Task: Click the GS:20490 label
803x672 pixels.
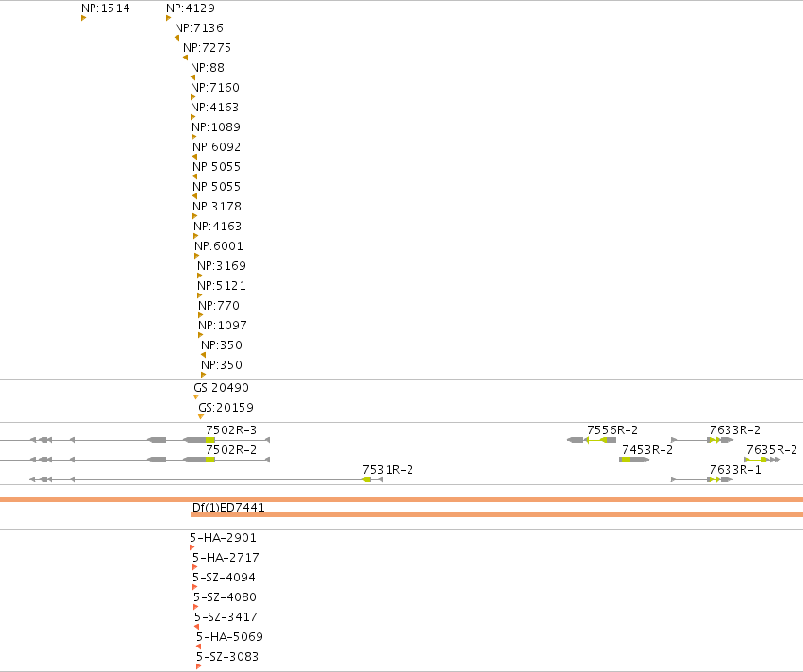Action: pos(221,388)
